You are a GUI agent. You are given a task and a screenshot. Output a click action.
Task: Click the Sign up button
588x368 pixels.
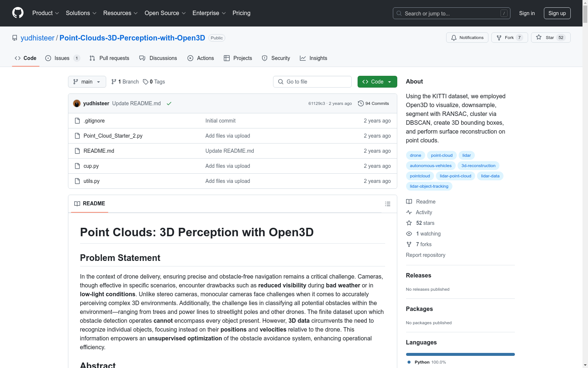pos(557,13)
